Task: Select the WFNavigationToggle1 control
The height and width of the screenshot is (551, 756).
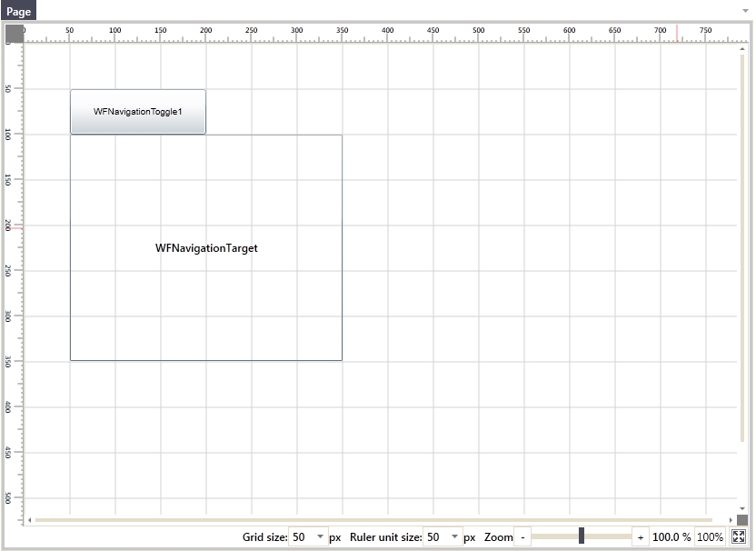Action: pyautogui.click(x=137, y=111)
